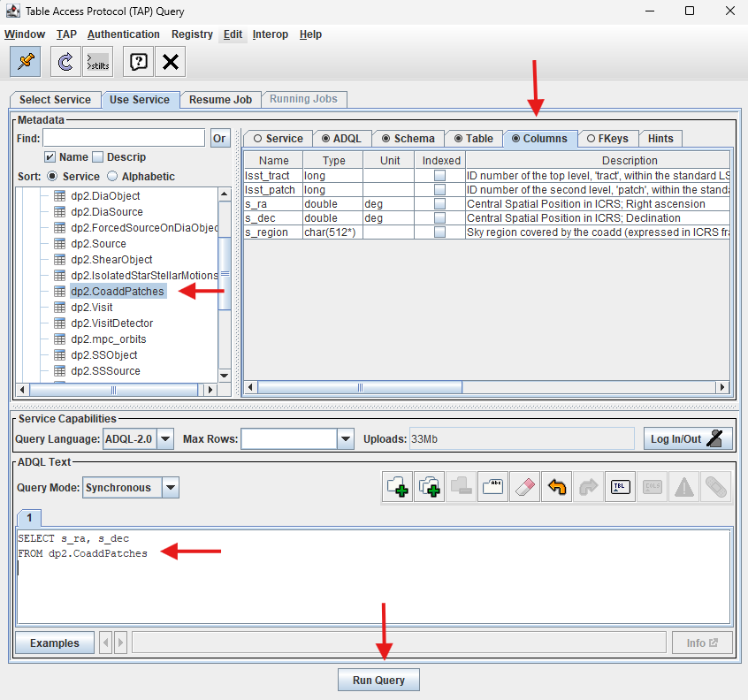Toggle Indexed checkbox for lsst_patch row

439,190
